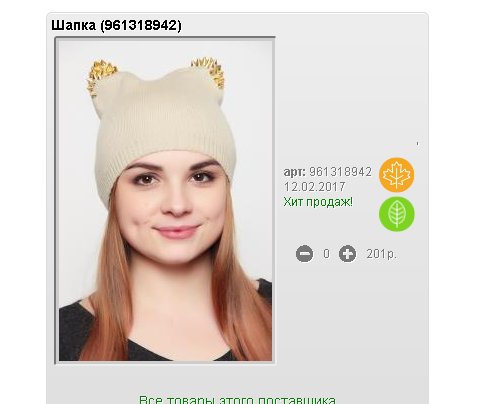Click the price '201р.'

point(382,254)
